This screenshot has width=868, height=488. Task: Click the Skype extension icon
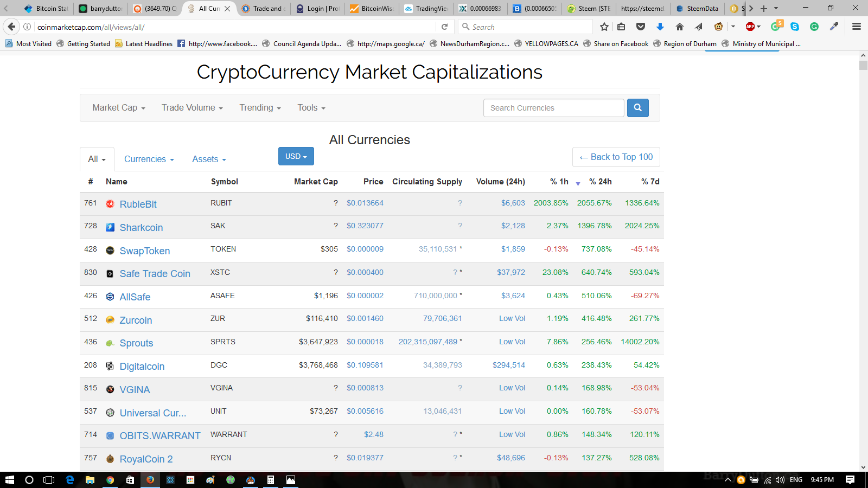[x=795, y=27]
